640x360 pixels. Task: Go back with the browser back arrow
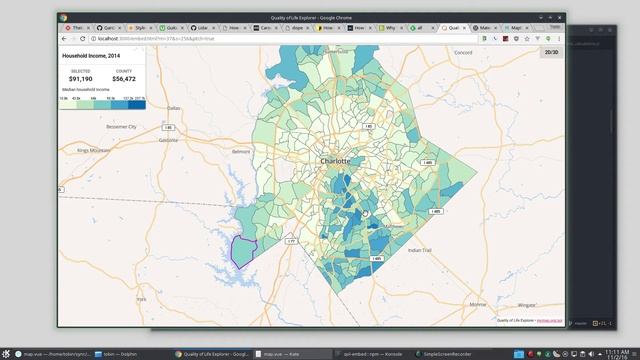coord(64,38)
